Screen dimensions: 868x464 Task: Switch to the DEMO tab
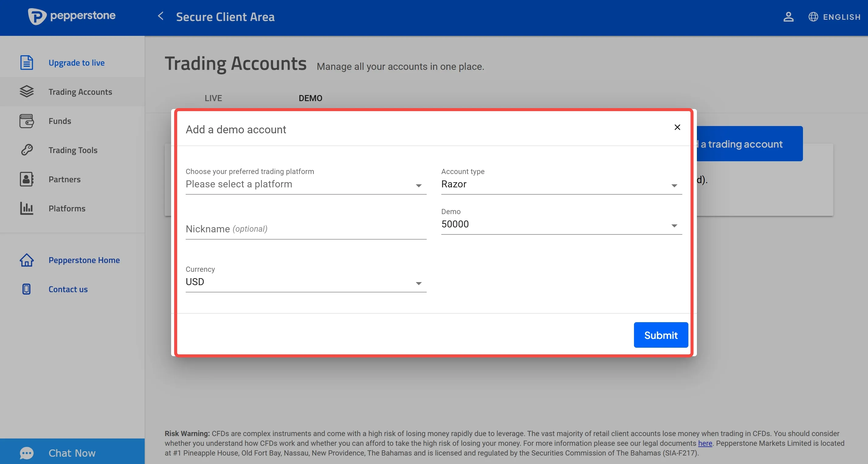tap(310, 98)
